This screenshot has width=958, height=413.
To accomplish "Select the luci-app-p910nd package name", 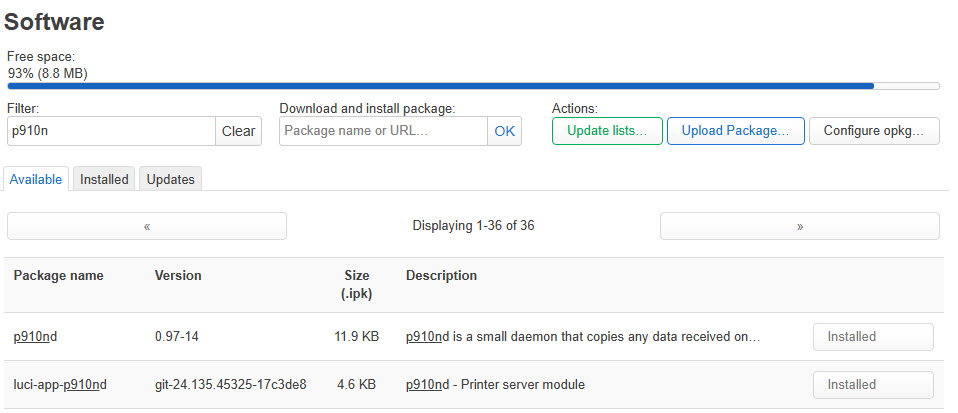I will tap(60, 385).
